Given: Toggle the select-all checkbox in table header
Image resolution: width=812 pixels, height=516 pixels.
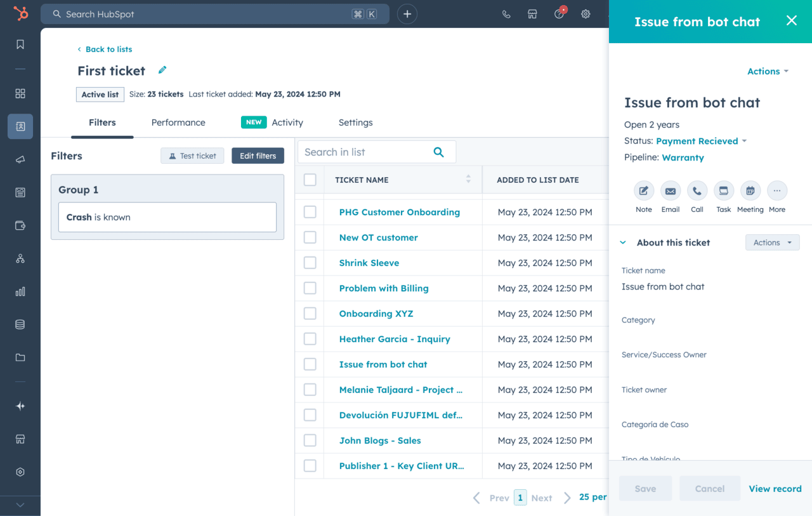Looking at the screenshot, I should (310, 180).
